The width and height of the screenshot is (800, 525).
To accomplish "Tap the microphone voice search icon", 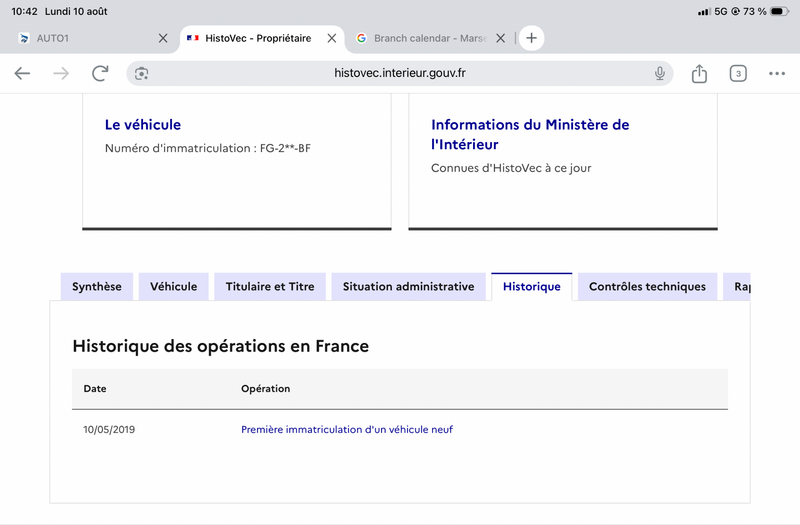I will point(660,73).
